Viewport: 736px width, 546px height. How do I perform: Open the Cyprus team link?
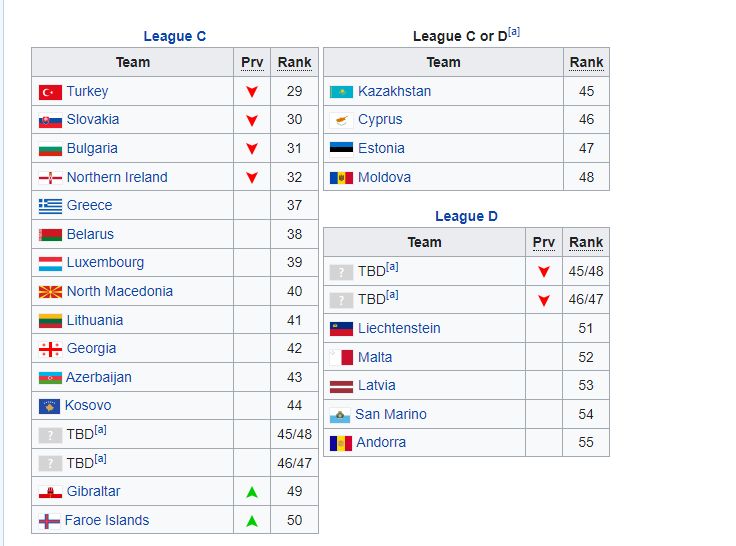pos(380,120)
